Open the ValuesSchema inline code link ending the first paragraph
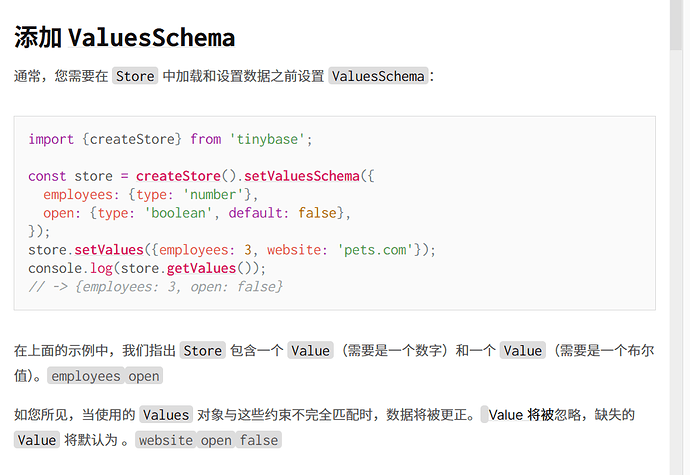 pyautogui.click(x=378, y=76)
